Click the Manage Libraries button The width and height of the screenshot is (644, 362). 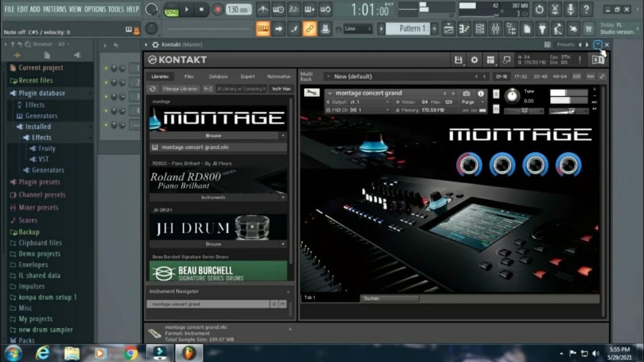[180, 88]
